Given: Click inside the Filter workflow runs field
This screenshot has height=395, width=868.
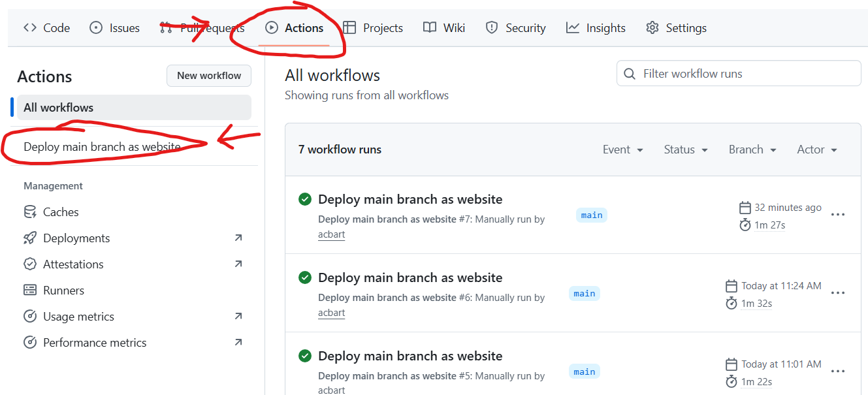Looking at the screenshot, I should [x=738, y=73].
